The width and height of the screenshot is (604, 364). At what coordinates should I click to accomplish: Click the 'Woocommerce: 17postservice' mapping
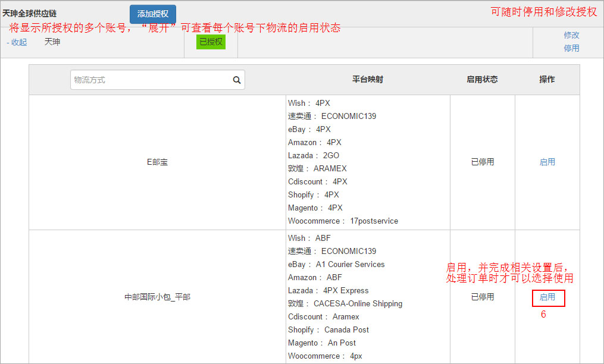(x=343, y=221)
